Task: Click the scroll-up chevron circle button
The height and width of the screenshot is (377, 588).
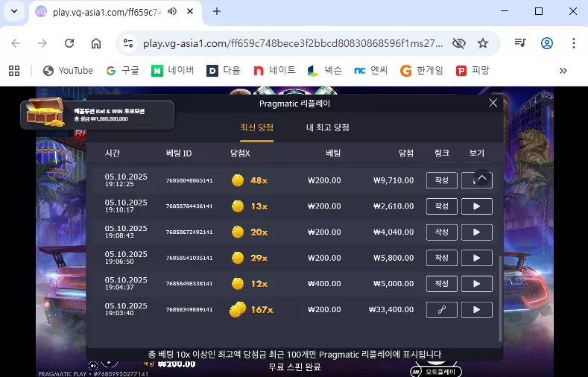Action: tap(482, 177)
